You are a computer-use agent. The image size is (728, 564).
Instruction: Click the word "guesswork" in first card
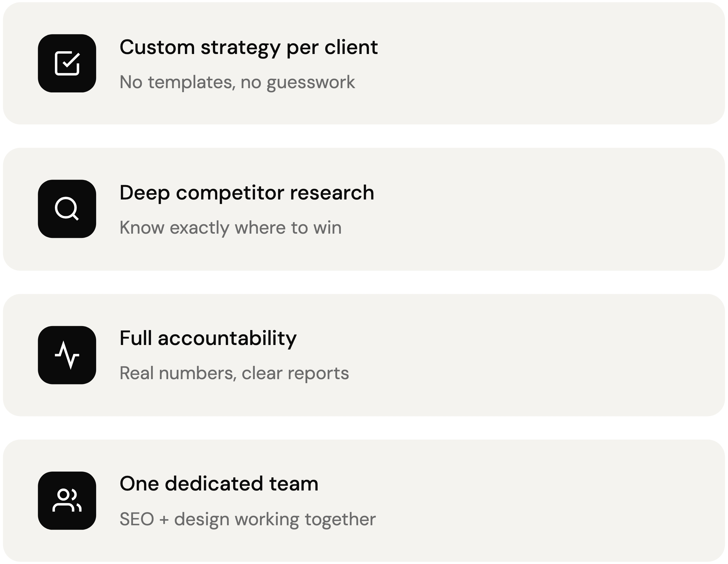click(311, 82)
